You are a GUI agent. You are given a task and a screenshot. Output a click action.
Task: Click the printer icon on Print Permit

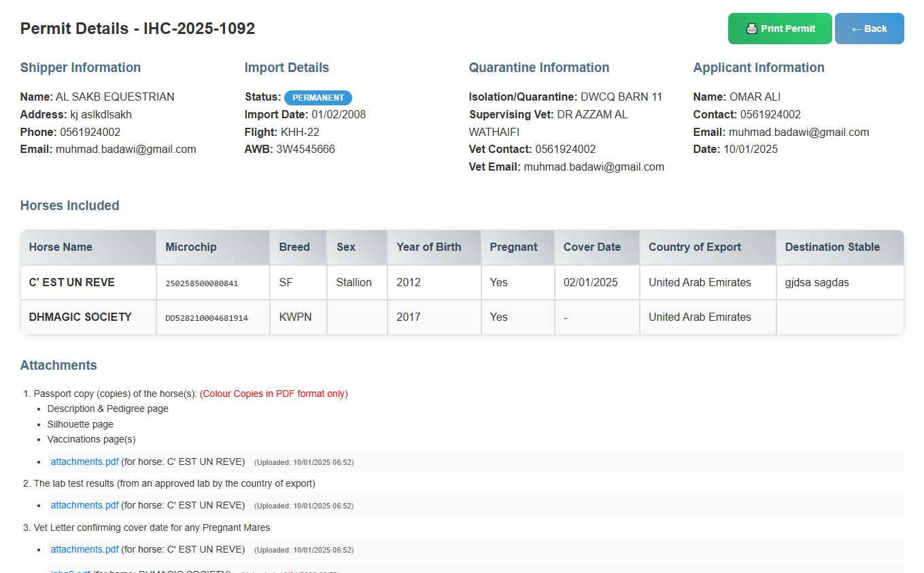pyautogui.click(x=751, y=29)
